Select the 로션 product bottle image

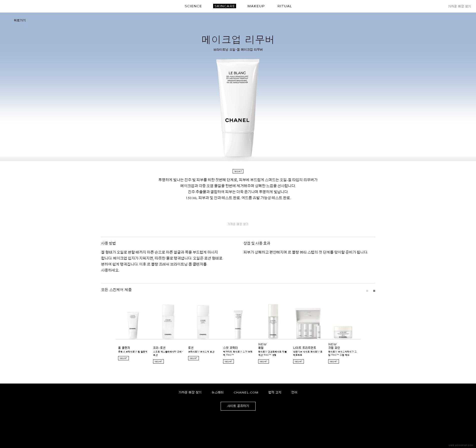click(x=203, y=322)
